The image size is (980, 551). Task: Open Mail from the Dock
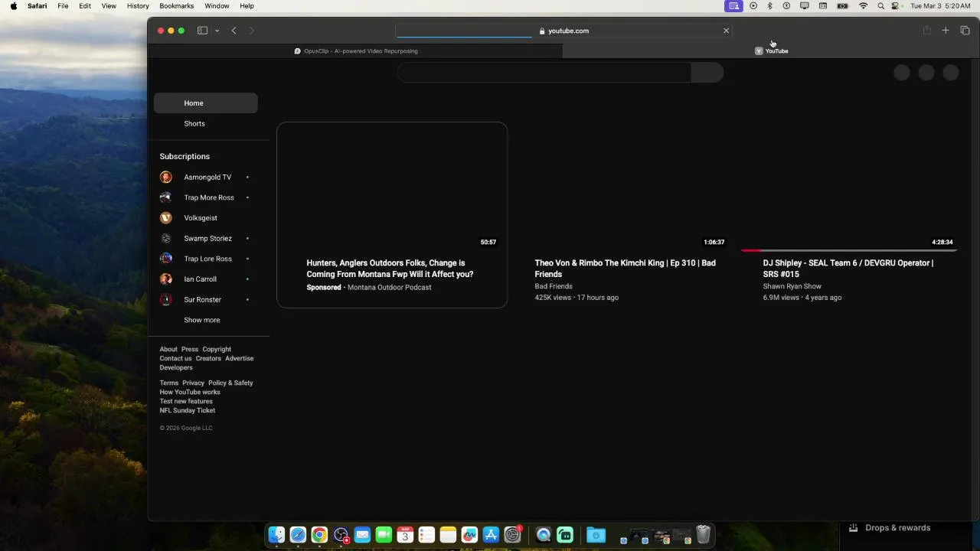362,535
